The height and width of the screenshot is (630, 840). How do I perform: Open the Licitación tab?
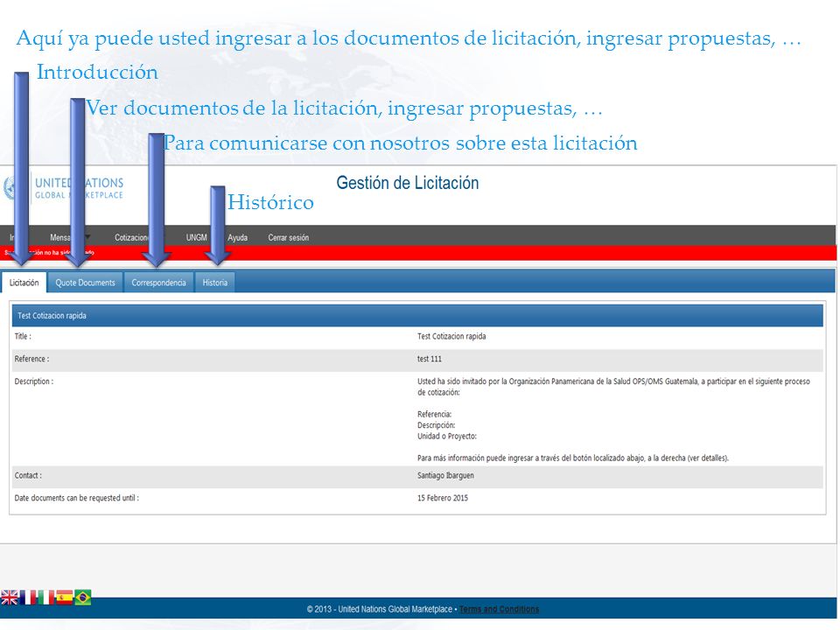(x=24, y=283)
